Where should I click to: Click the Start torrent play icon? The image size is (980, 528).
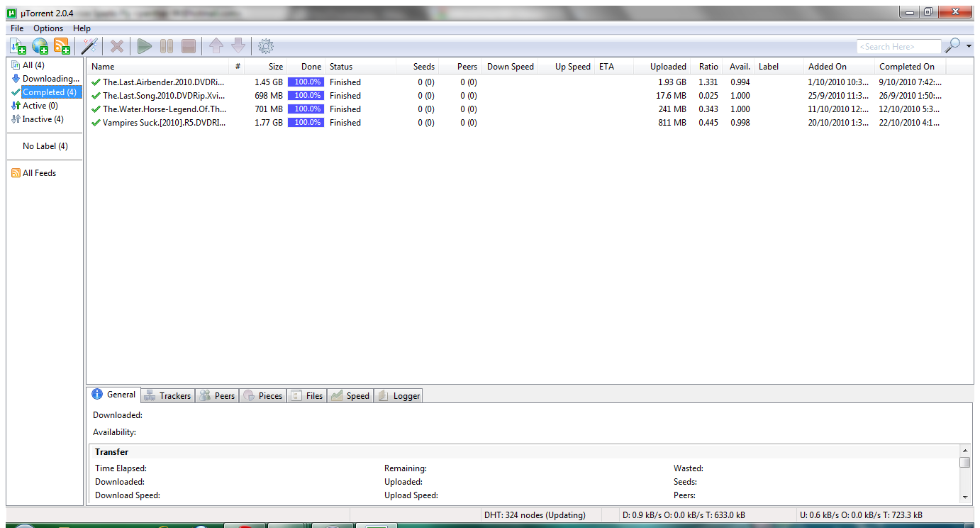pyautogui.click(x=145, y=47)
